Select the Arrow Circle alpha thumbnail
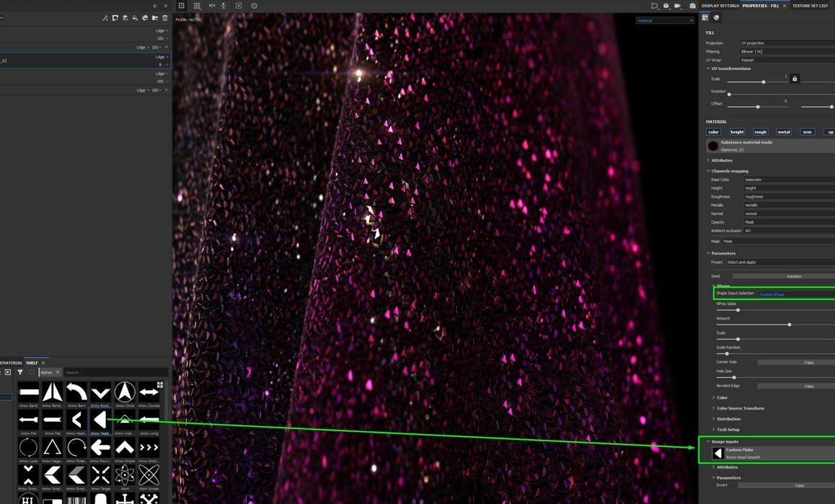 [x=125, y=392]
